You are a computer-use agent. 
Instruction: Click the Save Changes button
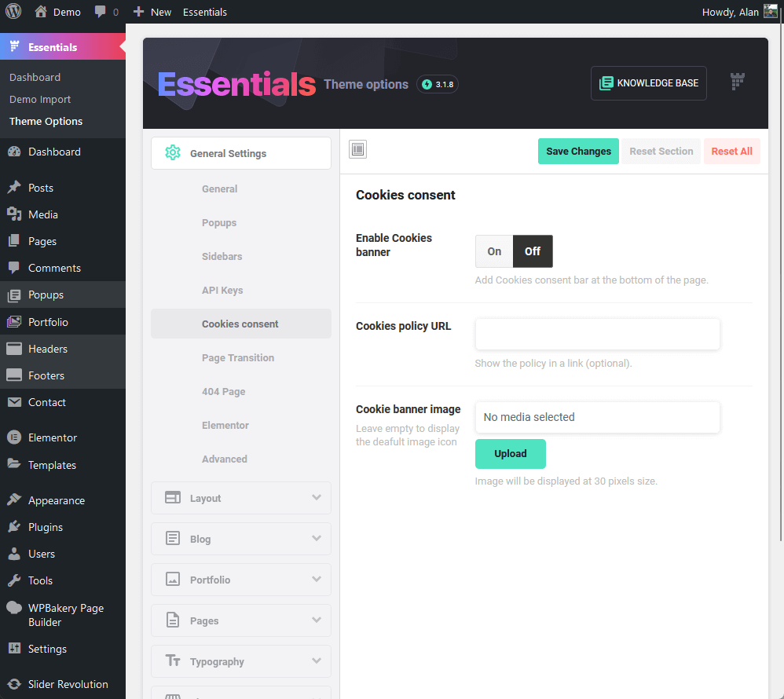click(x=578, y=151)
